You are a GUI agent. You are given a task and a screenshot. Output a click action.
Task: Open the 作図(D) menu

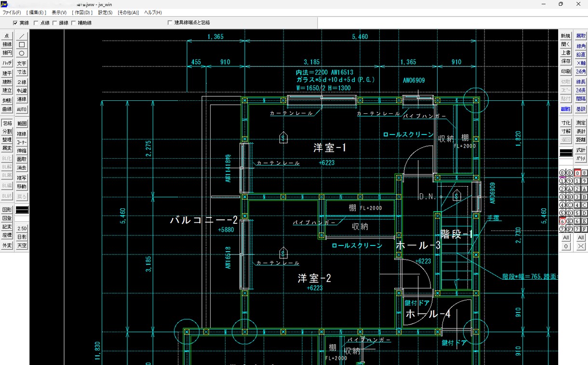point(82,12)
